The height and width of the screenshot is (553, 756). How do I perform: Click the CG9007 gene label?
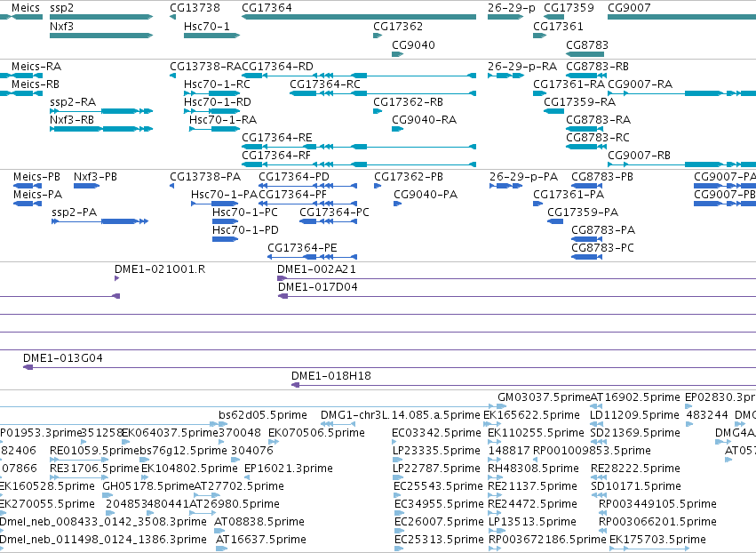[629, 8]
